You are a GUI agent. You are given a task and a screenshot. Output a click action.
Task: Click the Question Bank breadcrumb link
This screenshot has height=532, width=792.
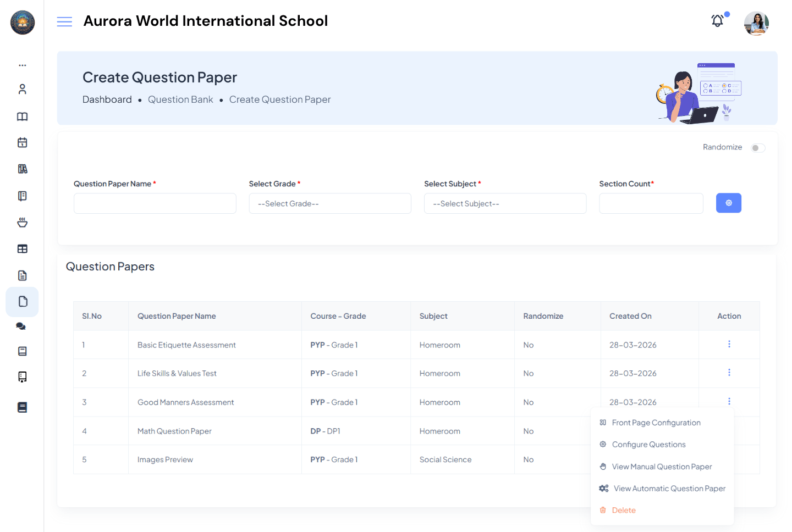pyautogui.click(x=180, y=99)
